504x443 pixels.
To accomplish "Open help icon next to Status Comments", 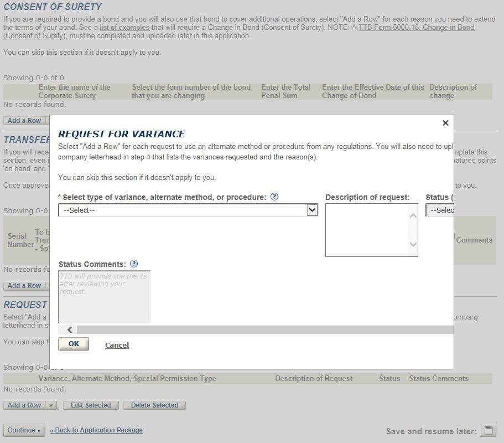I will (134, 264).
